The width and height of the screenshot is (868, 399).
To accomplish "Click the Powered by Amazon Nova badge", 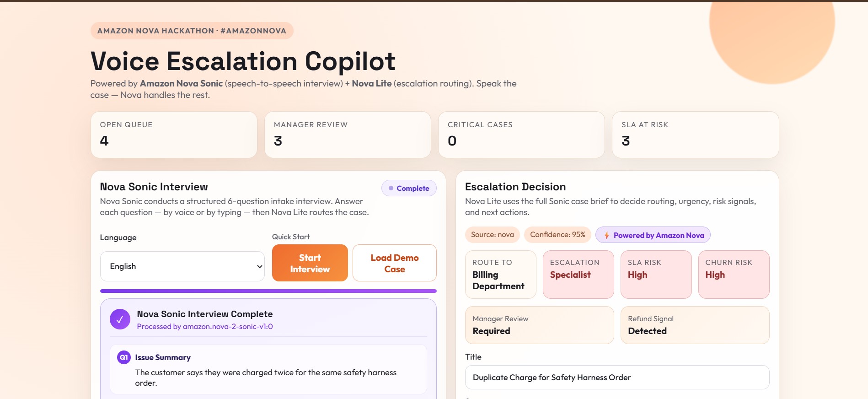I will point(653,235).
